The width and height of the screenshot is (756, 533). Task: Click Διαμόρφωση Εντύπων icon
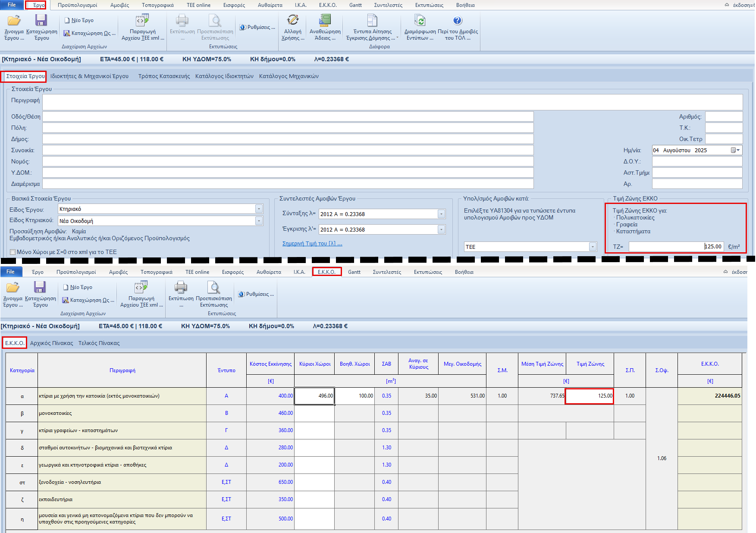420,21
